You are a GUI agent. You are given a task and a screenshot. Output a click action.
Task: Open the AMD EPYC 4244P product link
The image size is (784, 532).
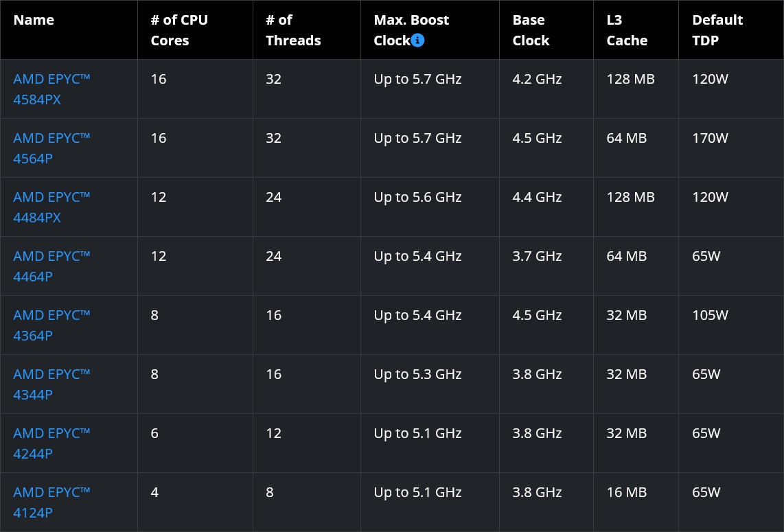tap(51, 443)
